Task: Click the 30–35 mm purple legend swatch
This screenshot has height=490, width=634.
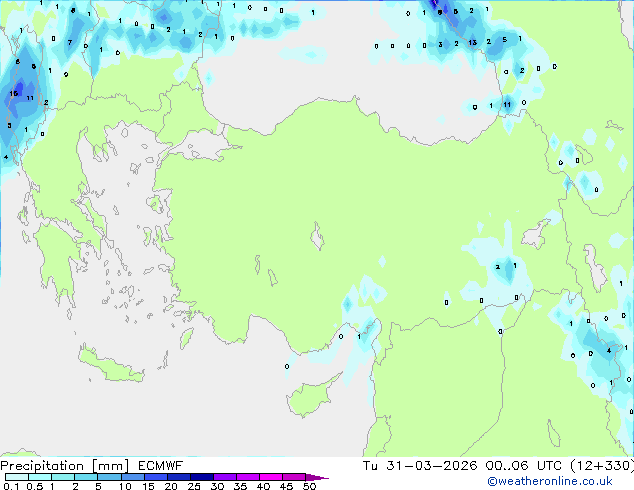Action: pyautogui.click(x=225, y=477)
